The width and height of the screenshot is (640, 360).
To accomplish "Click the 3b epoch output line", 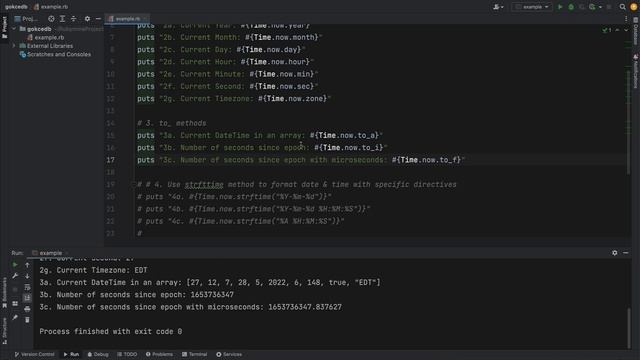I will pyautogui.click(x=137, y=295).
